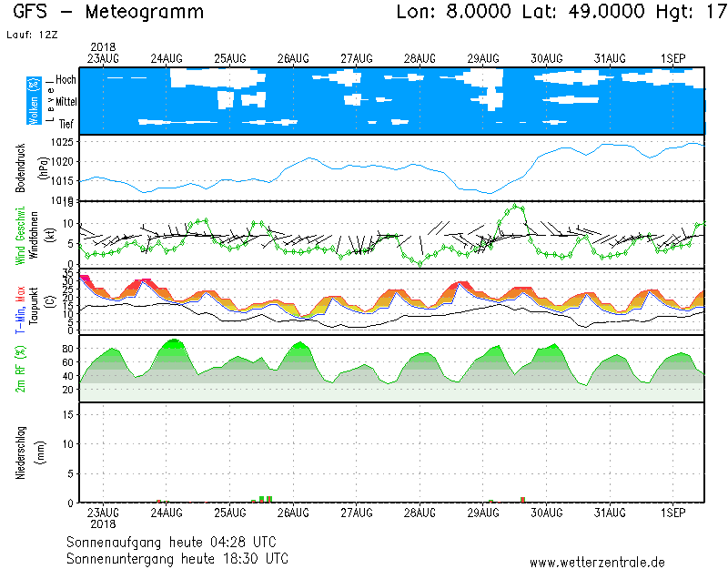The image size is (728, 569).
Task: Select the Tief cloud level label
Action: [66, 123]
